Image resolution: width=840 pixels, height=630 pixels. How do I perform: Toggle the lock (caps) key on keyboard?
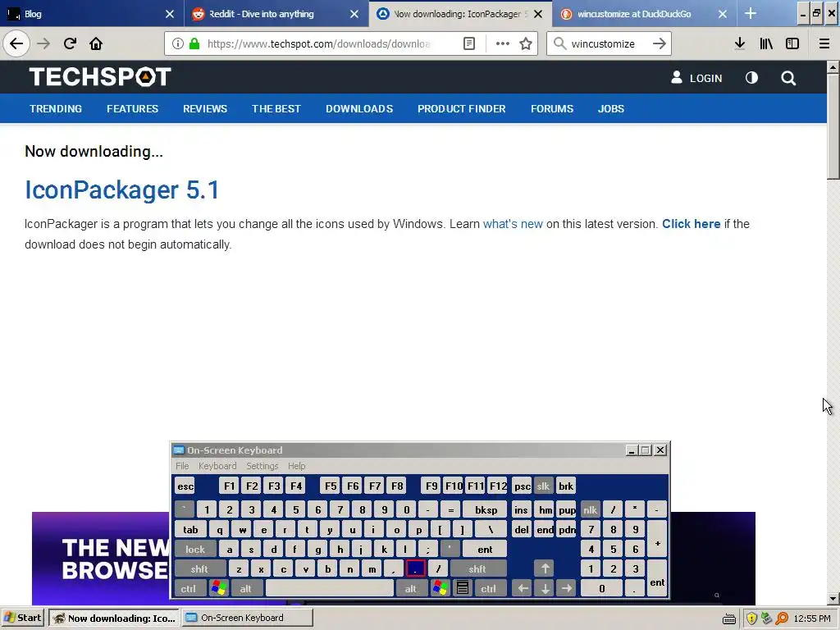tap(195, 549)
